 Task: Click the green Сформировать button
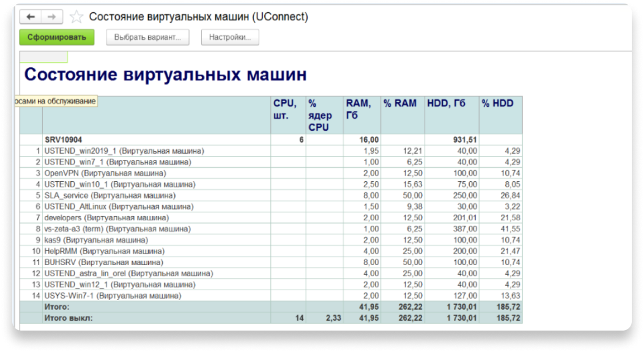coord(57,37)
